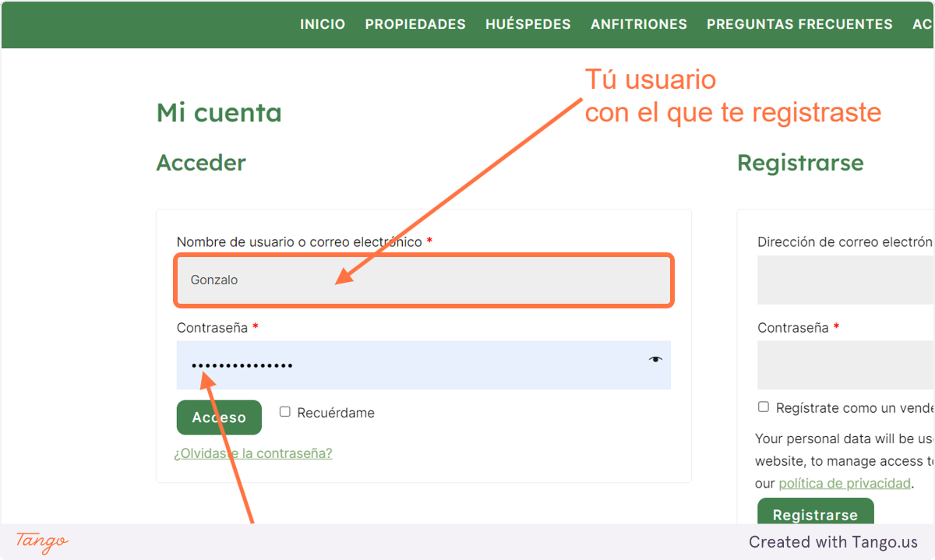935x560 pixels.
Task: Click the Created with Tango.us text
Action: pos(834,542)
